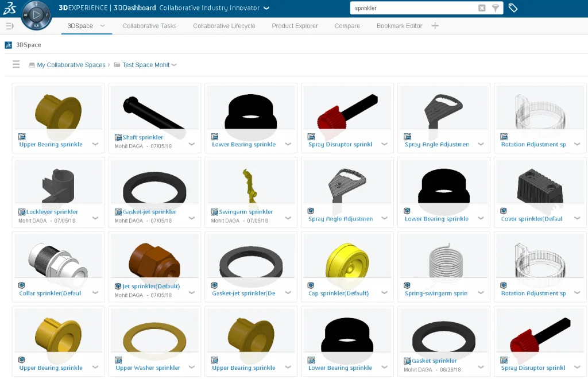Click the 3DSpace app icon under the tabs
This screenshot has height=379, width=588.
point(8,45)
